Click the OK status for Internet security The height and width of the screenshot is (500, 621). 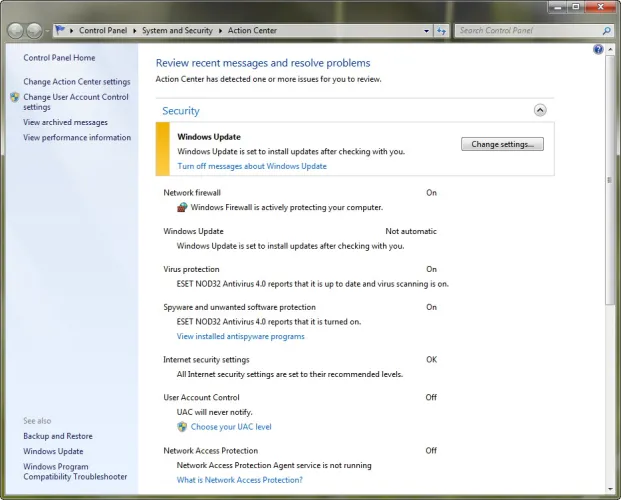tap(432, 360)
